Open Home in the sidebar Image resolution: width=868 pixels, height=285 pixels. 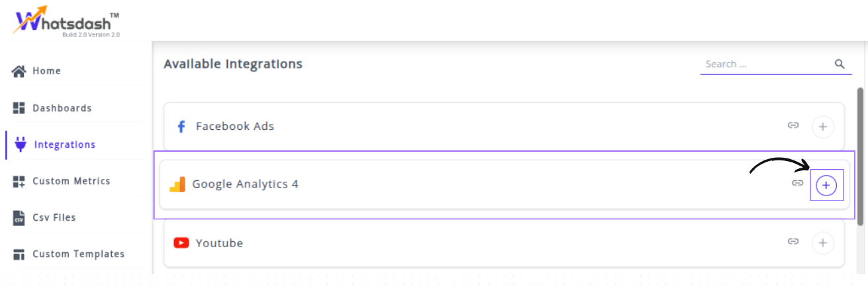click(46, 71)
